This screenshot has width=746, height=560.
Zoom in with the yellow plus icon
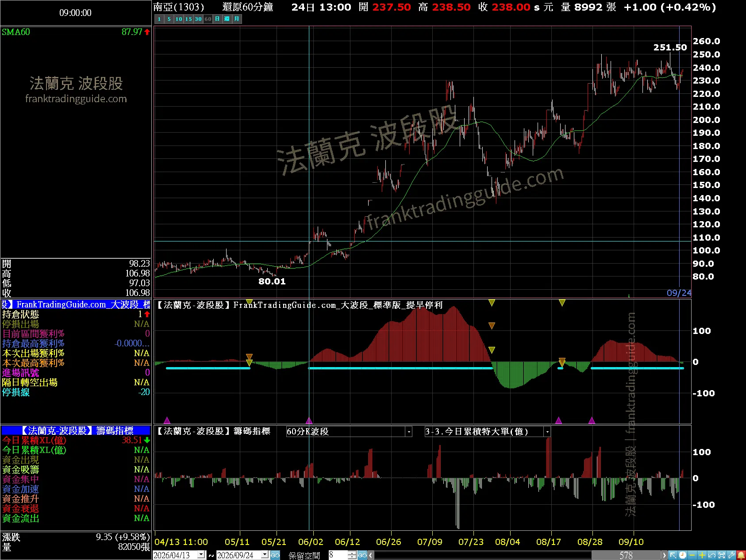pos(702,555)
